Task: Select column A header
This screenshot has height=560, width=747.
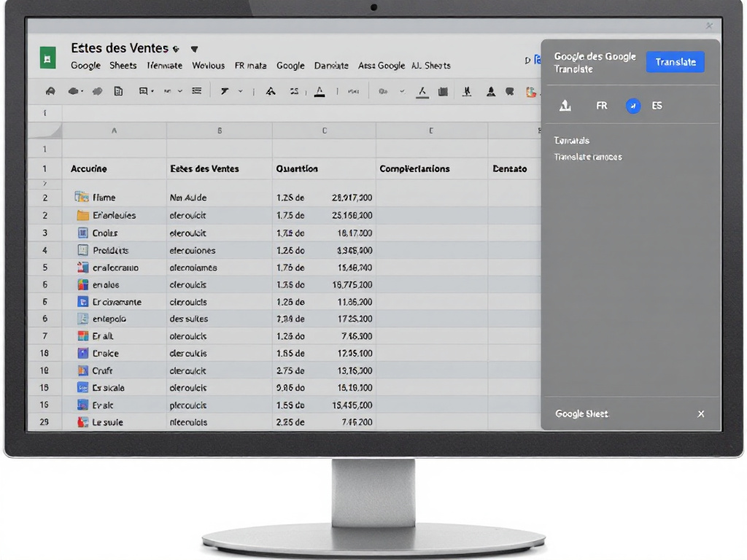Action: point(114,131)
